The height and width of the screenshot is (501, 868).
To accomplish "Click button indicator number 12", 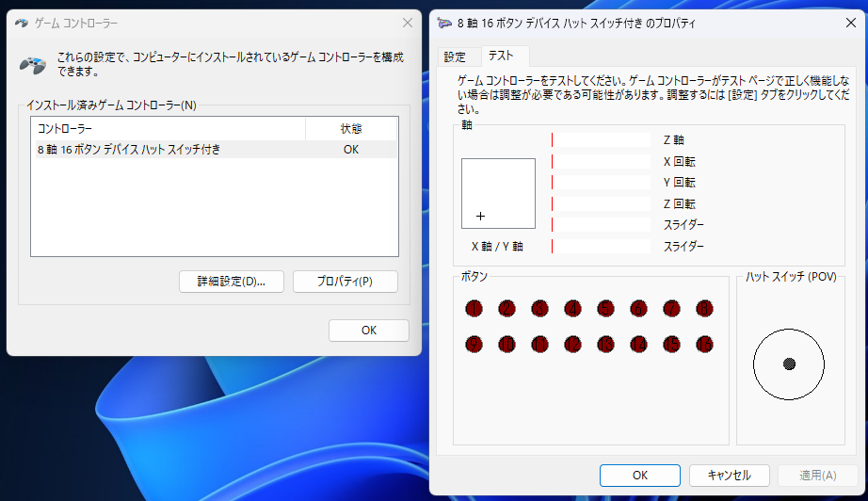I will (x=572, y=344).
